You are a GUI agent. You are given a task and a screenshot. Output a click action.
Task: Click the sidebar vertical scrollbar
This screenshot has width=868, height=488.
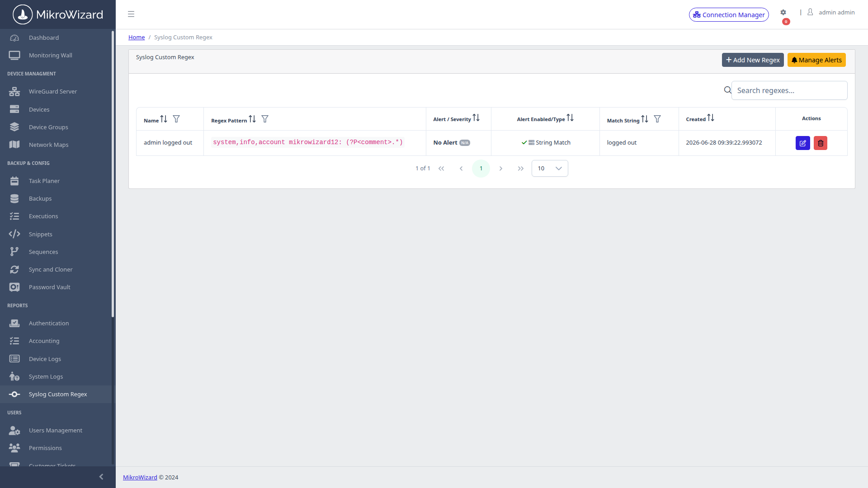[113, 174]
